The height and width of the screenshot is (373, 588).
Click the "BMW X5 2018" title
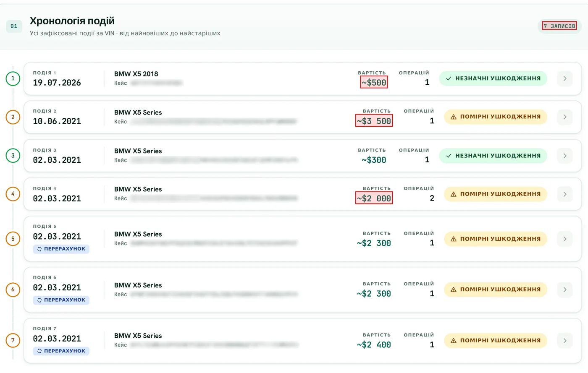pos(136,74)
